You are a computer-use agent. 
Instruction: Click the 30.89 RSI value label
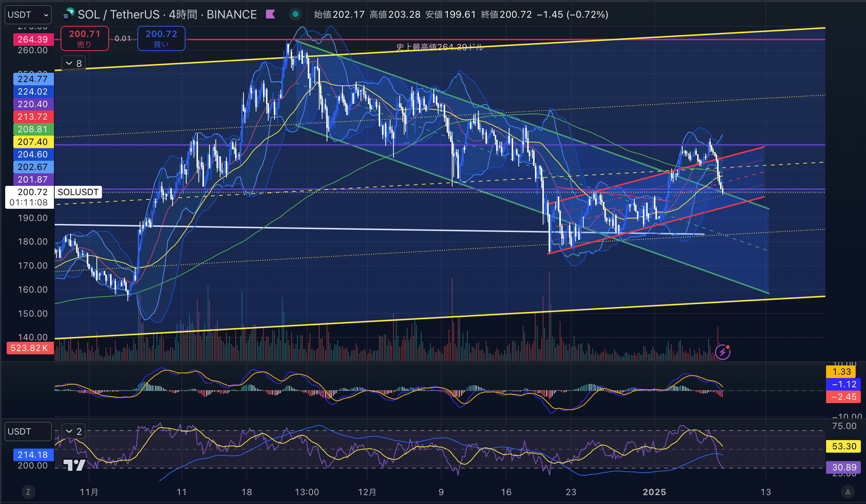844,467
